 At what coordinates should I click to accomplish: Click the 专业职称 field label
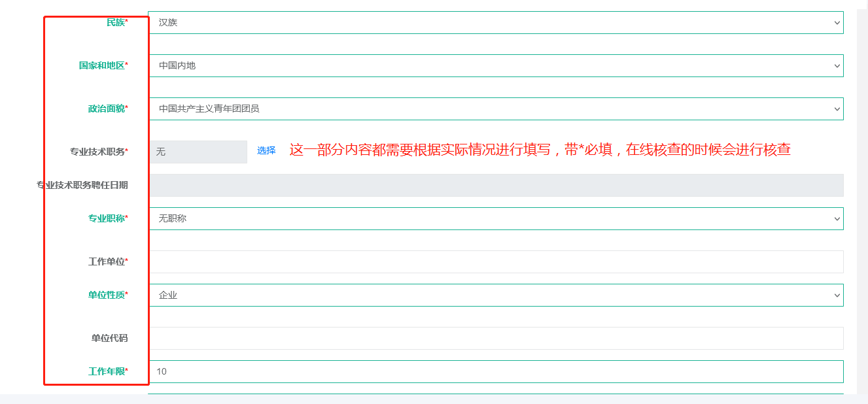click(x=107, y=218)
